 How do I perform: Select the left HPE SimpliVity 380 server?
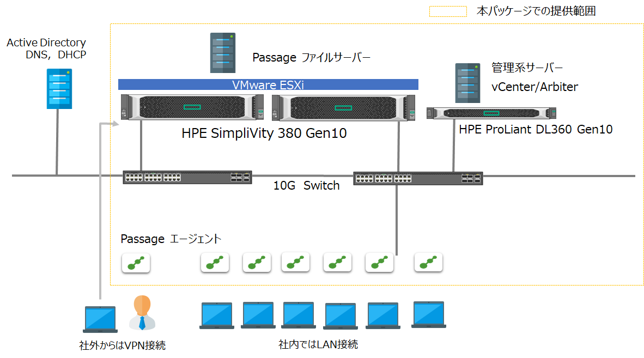pyautogui.click(x=192, y=107)
